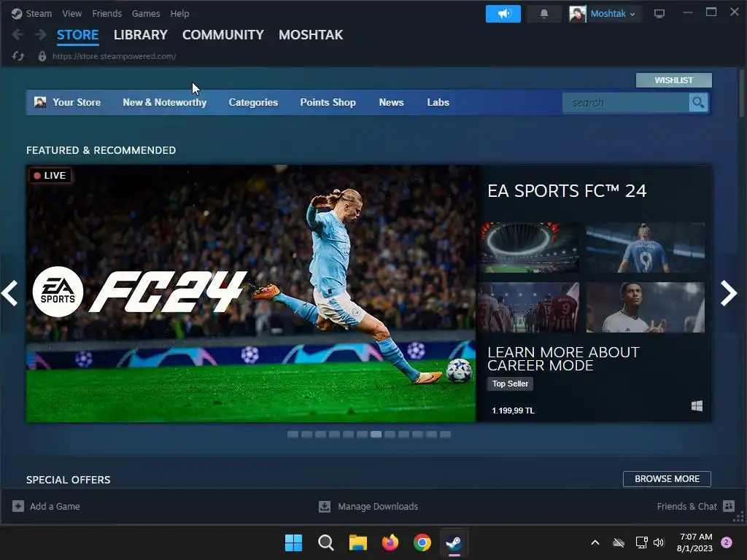Screen dimensions: 747x560
Task: Open the Points Shop link
Action: click(x=328, y=102)
